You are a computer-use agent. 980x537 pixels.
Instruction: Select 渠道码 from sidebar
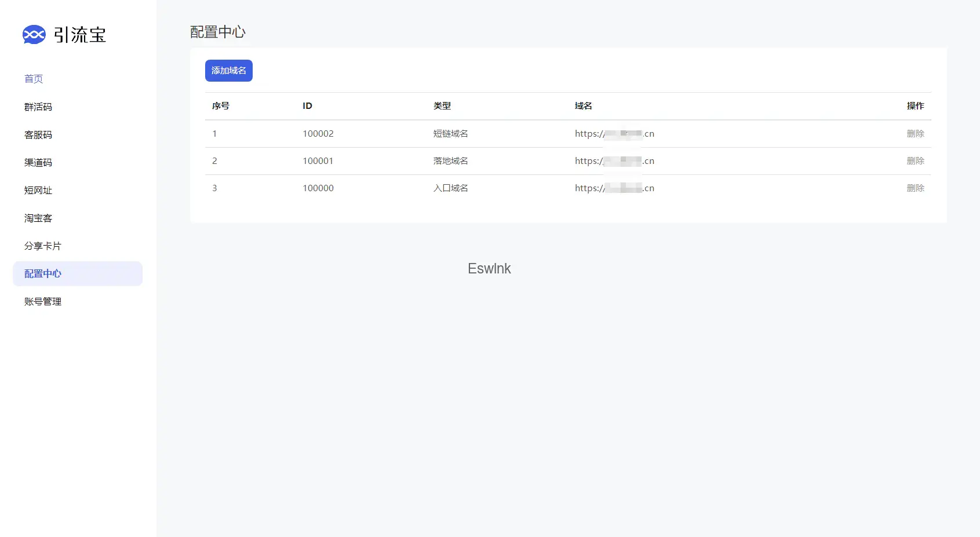point(38,162)
